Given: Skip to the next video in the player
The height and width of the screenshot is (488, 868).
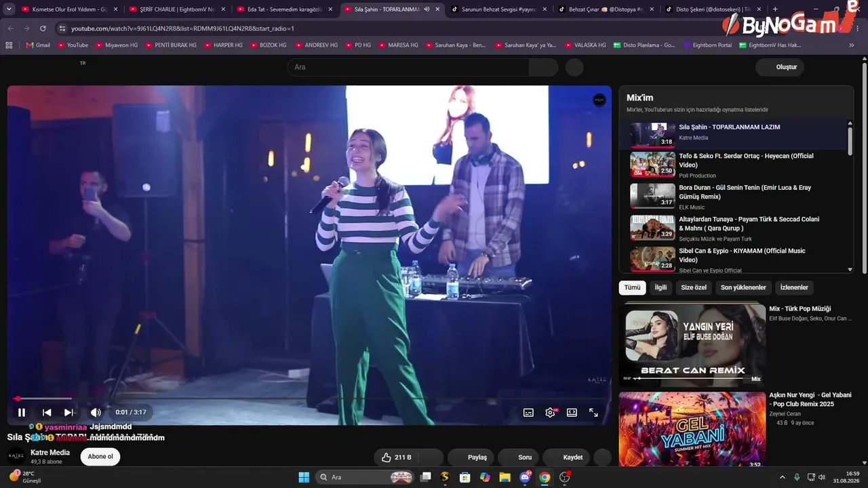Looking at the screenshot, I should click(x=68, y=412).
